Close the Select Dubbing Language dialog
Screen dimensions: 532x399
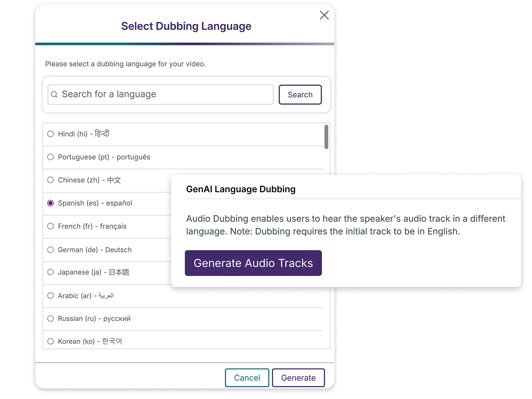click(x=324, y=15)
